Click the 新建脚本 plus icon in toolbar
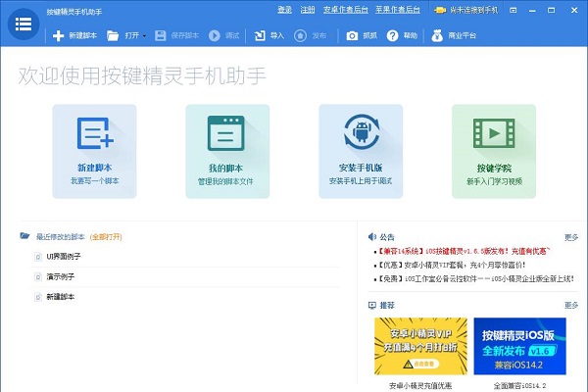This screenshot has width=588, height=392. pos(58,35)
